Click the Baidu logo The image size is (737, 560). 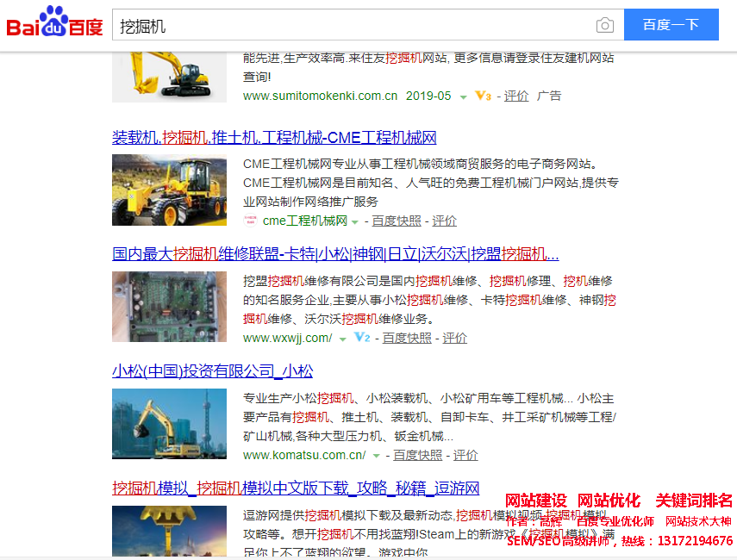54,25
